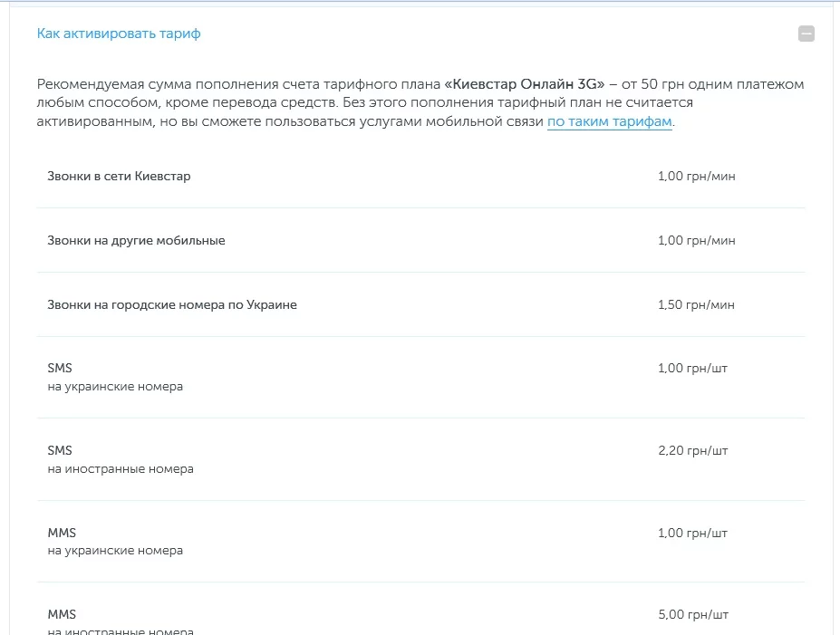This screenshot has width=840, height=635.
Task: Click the price for calls within Киевстар network
Action: point(696,176)
